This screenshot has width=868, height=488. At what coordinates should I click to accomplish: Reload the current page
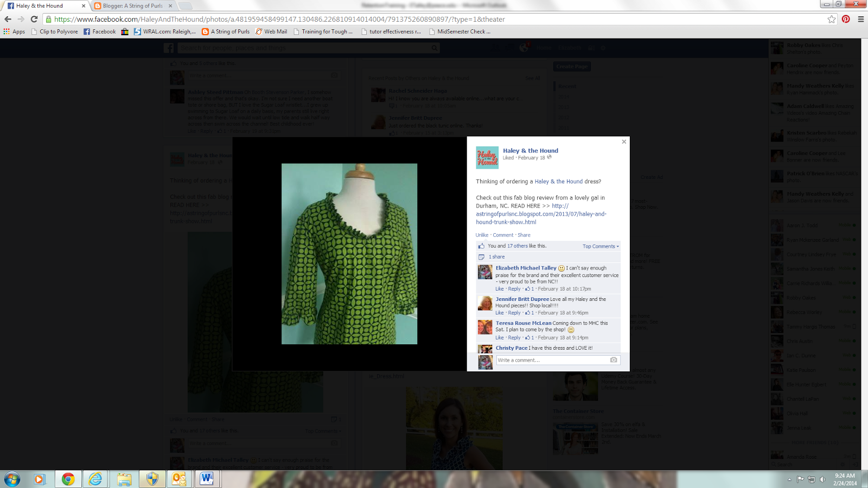tap(34, 19)
